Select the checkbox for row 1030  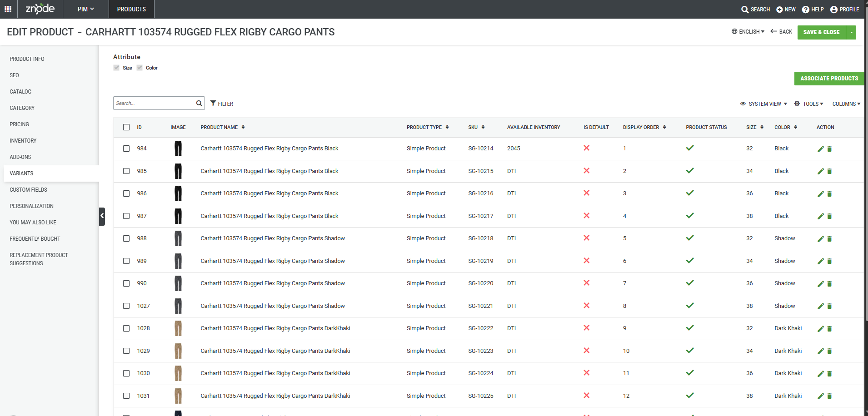click(126, 373)
